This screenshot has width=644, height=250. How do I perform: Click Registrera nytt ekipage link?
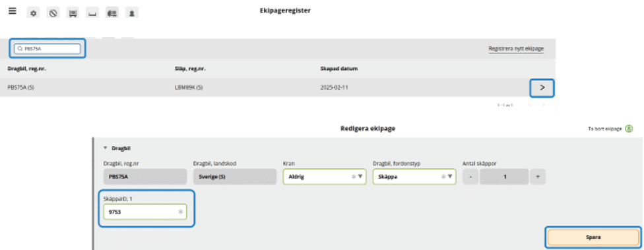click(516, 48)
